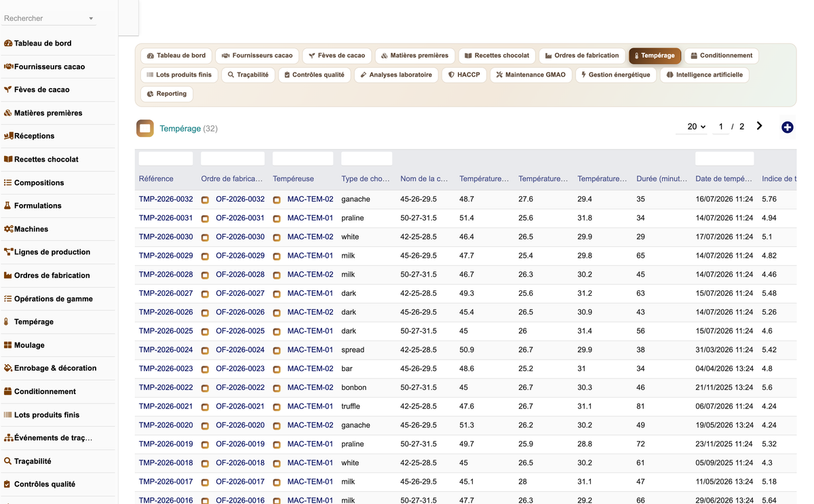Click page number field showing 1
Viewport: 814px width, 504px height.
pyautogui.click(x=720, y=127)
